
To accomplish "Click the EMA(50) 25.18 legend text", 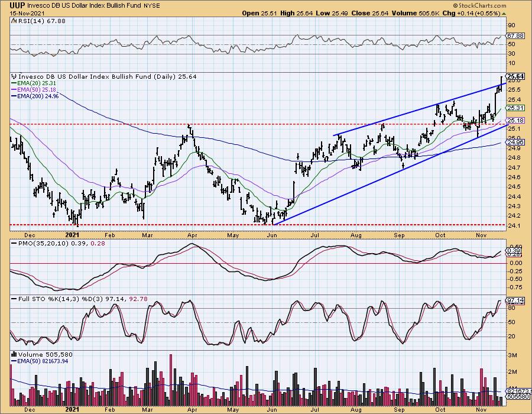I will coord(37,89).
